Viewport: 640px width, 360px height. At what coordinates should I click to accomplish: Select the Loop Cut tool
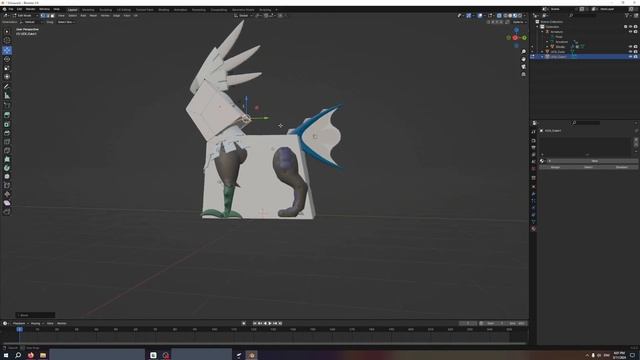7,142
